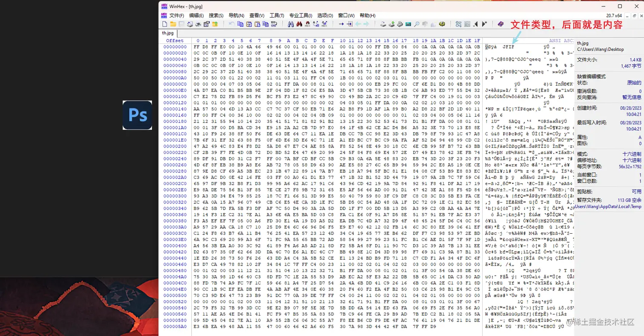The width and height of the screenshot is (644, 336).
Task: Click the Copy block icon
Action: click(240, 24)
